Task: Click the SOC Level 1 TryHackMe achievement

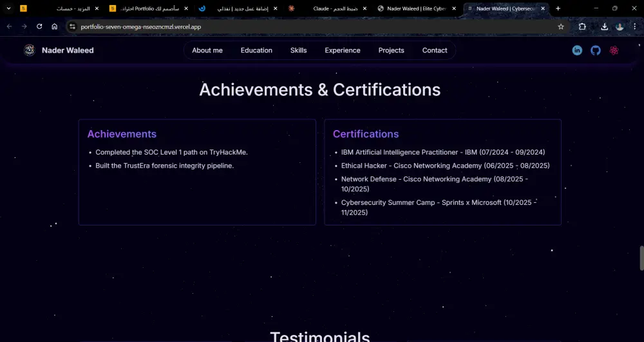Action: [172, 152]
